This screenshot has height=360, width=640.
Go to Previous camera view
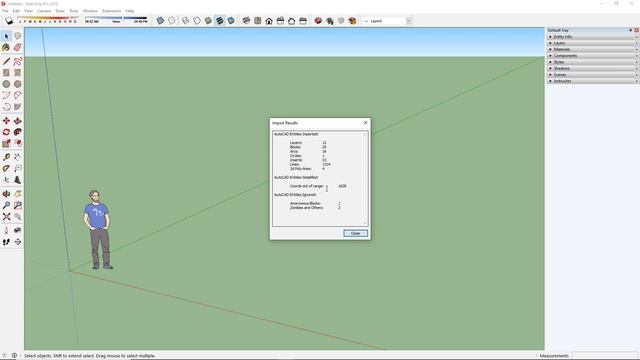(18, 217)
